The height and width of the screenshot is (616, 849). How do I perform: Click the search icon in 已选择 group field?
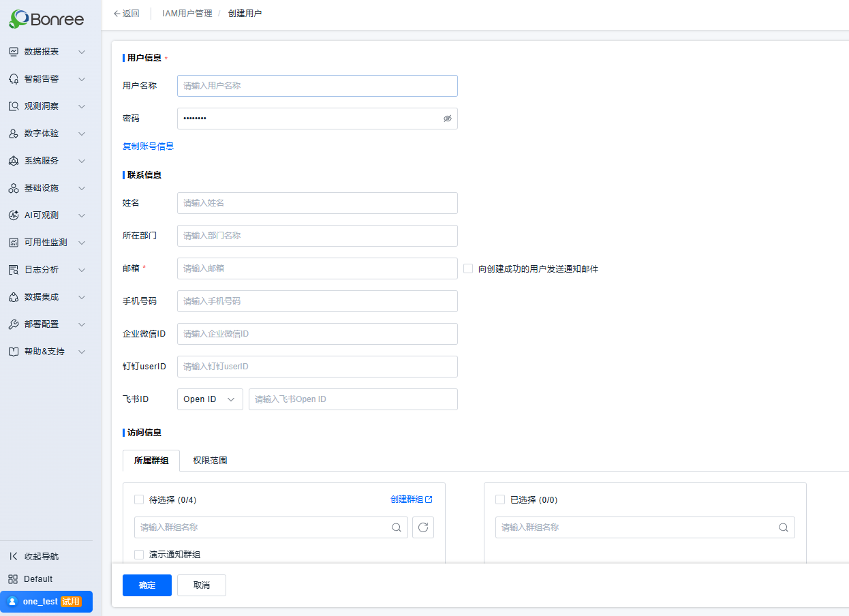784,527
